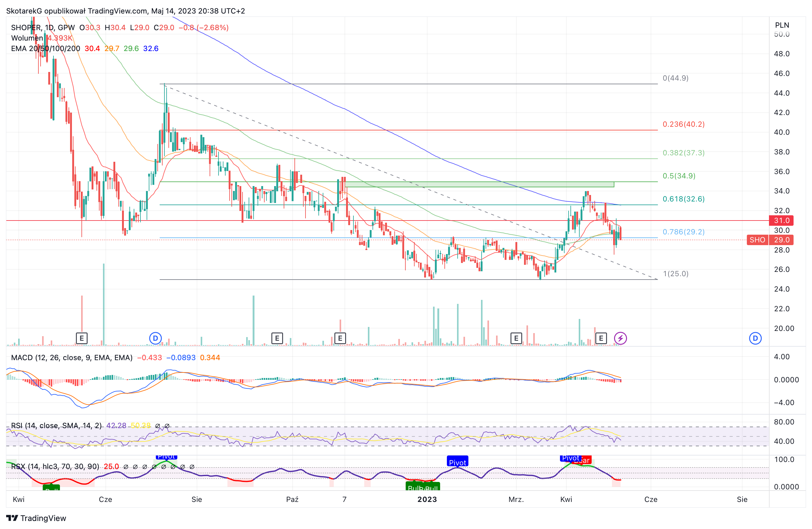Click the volume value 4.393K
This screenshot has width=812, height=529.
60,38
